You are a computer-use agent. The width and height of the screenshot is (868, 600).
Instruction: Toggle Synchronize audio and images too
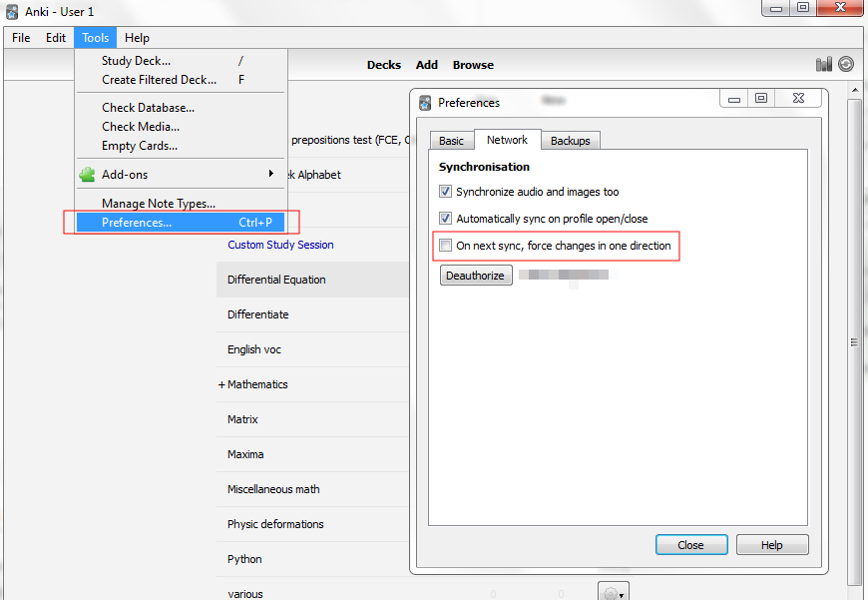click(446, 192)
